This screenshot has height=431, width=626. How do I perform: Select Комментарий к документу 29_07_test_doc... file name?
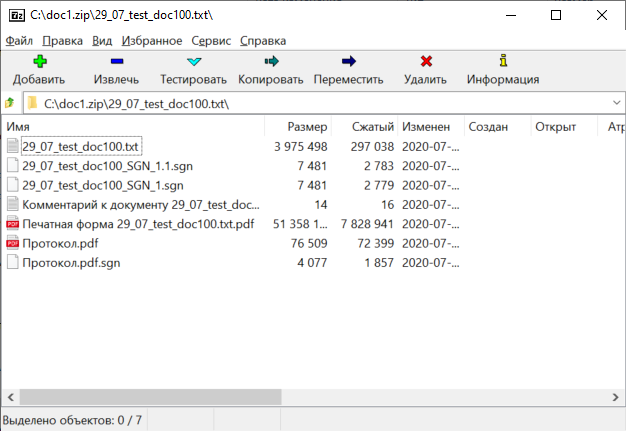[x=141, y=205]
